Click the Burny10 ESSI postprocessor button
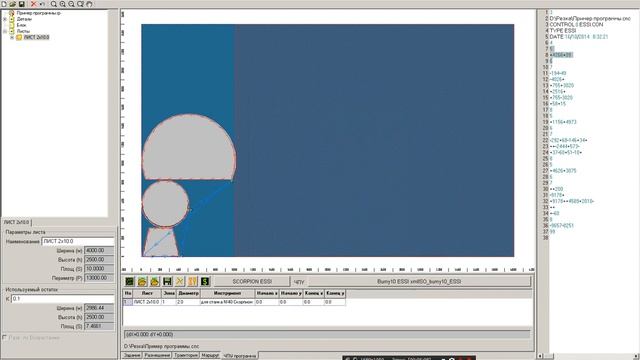Image resolution: width=640 pixels, height=360 pixels. click(419, 281)
